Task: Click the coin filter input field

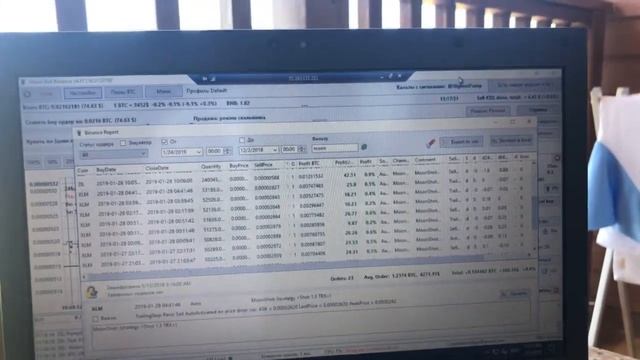Action: 335,148
